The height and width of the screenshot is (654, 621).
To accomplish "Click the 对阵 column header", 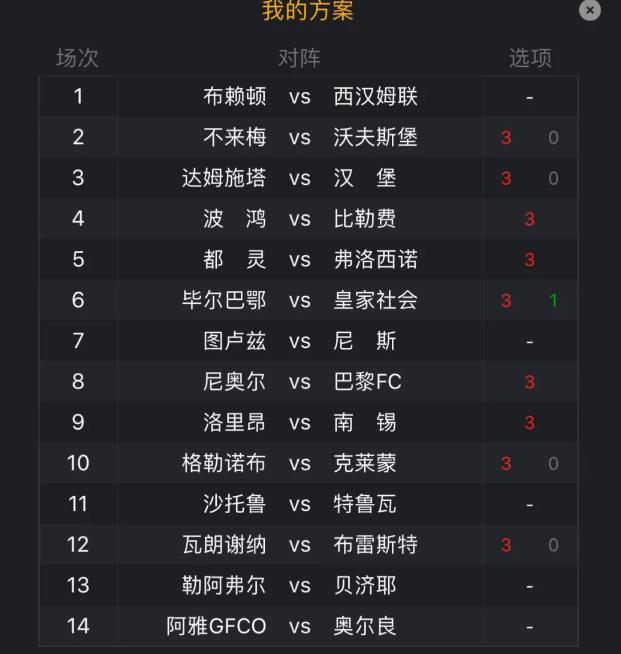I will pyautogui.click(x=299, y=58).
